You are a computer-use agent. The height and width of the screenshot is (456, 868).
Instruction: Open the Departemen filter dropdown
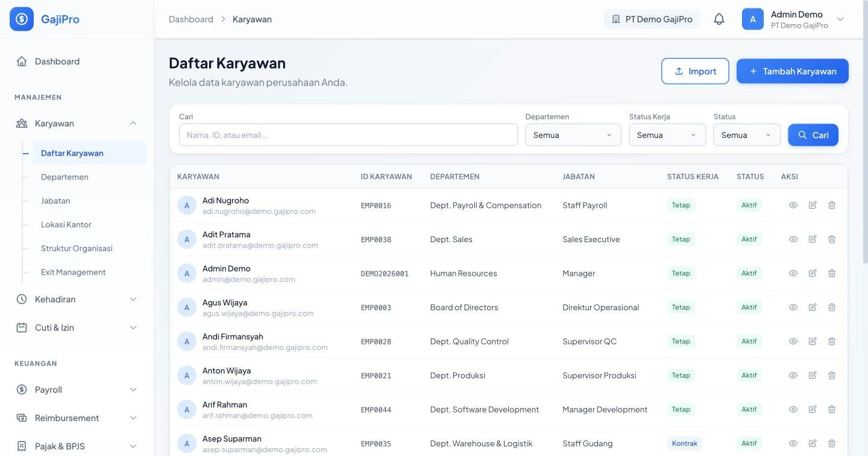point(573,135)
